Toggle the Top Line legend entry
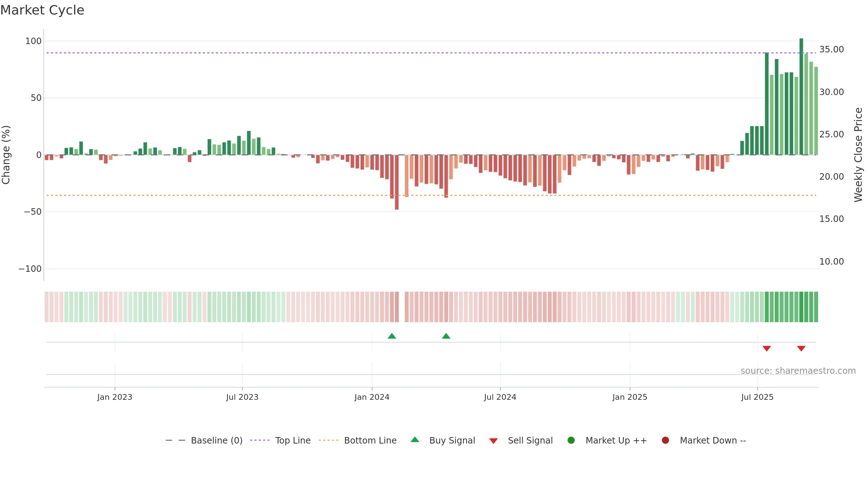The image size is (868, 488). tap(280, 440)
